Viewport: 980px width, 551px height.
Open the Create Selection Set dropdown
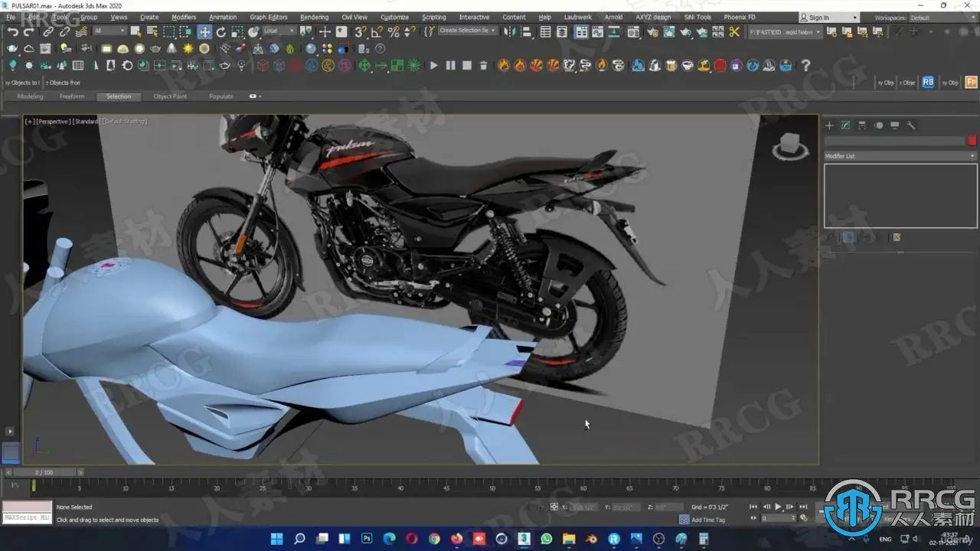[x=468, y=31]
